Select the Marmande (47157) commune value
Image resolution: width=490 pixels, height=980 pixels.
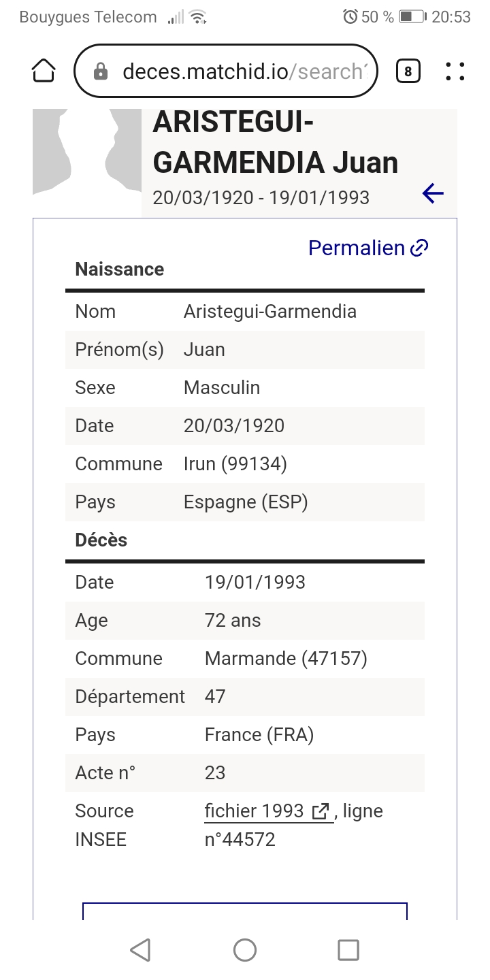coord(286,659)
